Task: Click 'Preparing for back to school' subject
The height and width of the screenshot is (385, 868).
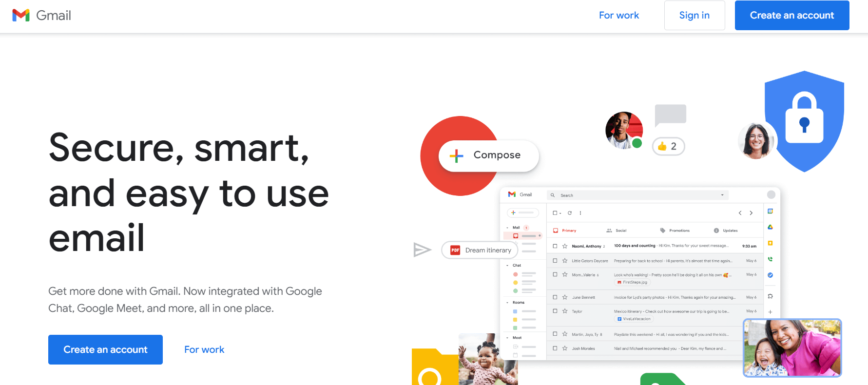Action: click(638, 261)
